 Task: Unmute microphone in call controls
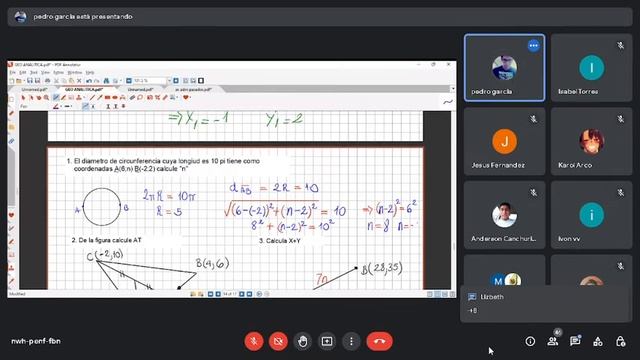point(254,341)
